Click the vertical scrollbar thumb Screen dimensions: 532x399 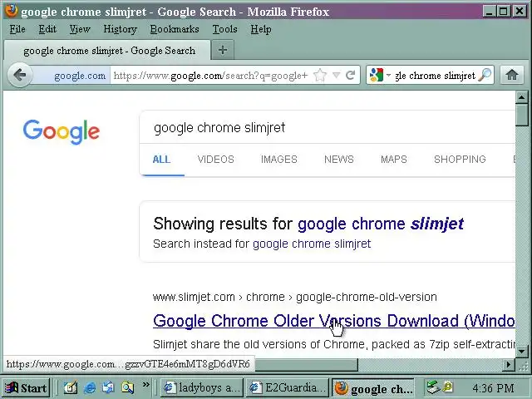pos(521,115)
